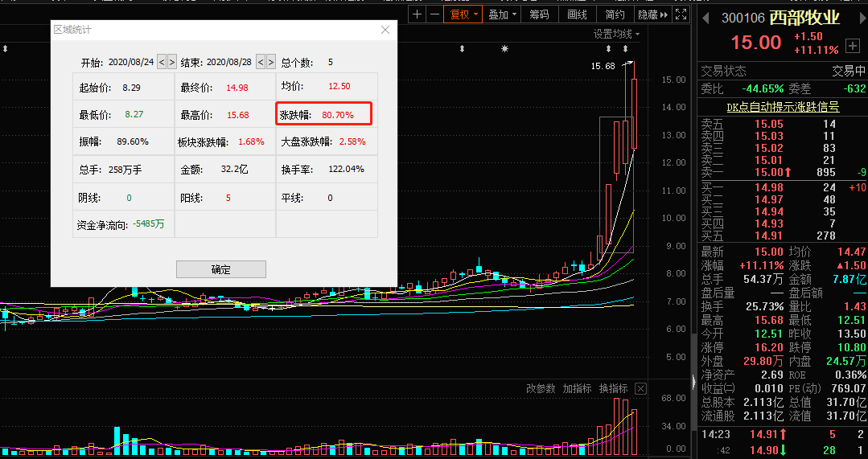868x459 pixels.
Task: Click the 买一 14.98 order row
Action: pos(783,187)
